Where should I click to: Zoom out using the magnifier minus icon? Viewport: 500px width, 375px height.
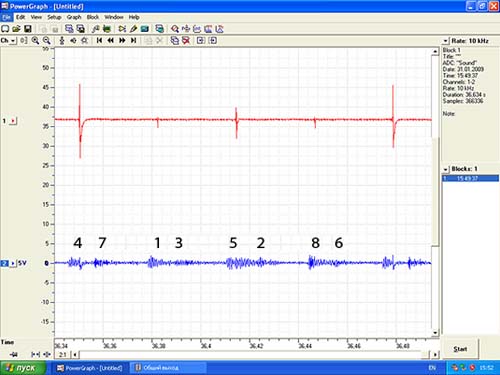pos(47,41)
